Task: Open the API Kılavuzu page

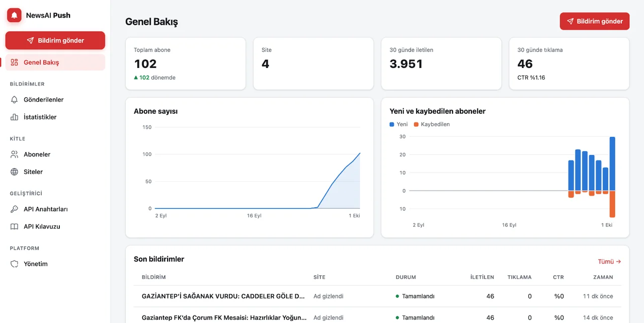Action: (55, 226)
